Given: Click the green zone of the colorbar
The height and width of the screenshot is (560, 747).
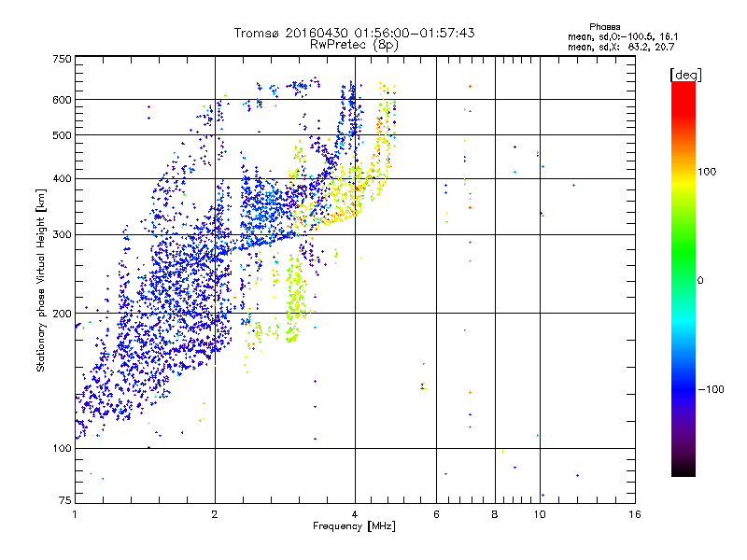Looking at the screenshot, I should pyautogui.click(x=684, y=252).
